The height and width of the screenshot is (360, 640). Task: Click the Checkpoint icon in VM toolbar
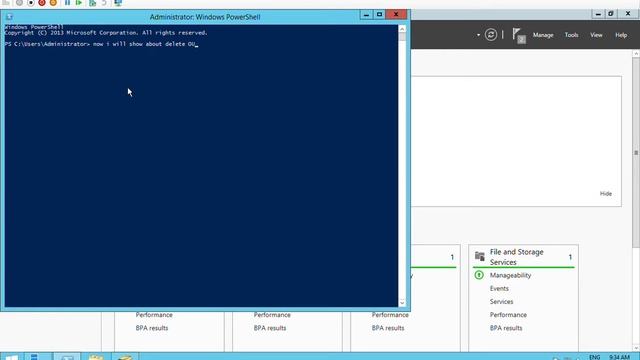[93, 3]
